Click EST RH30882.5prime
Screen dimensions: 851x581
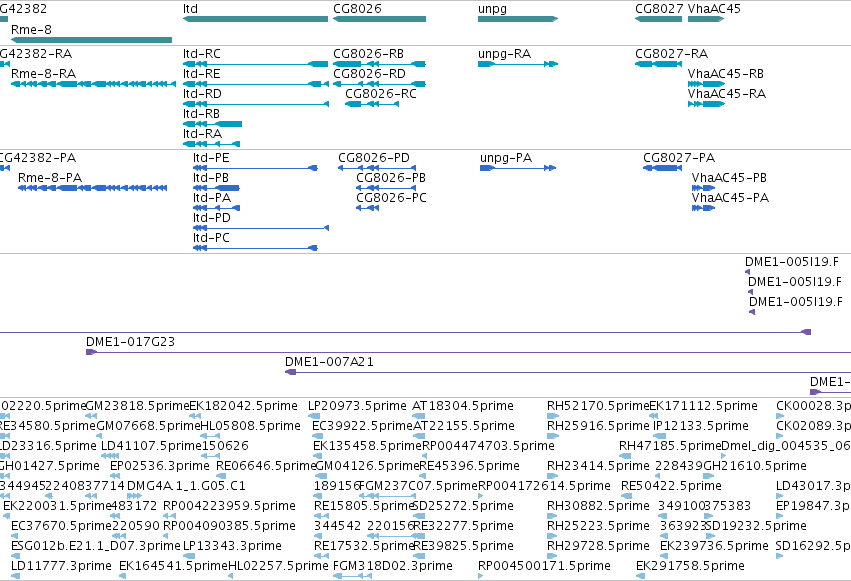(x=598, y=506)
